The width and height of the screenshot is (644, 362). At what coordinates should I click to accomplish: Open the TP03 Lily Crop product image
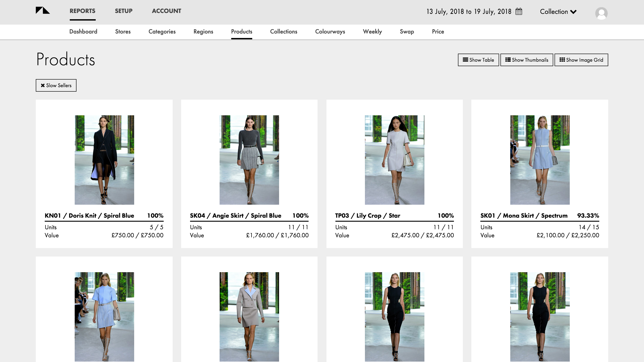tap(394, 160)
